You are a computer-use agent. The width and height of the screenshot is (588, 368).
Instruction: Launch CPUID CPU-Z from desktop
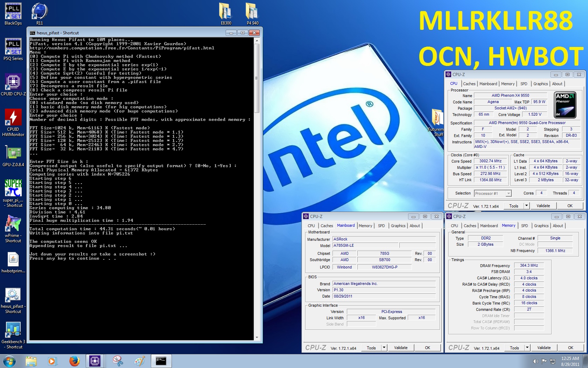(x=13, y=85)
